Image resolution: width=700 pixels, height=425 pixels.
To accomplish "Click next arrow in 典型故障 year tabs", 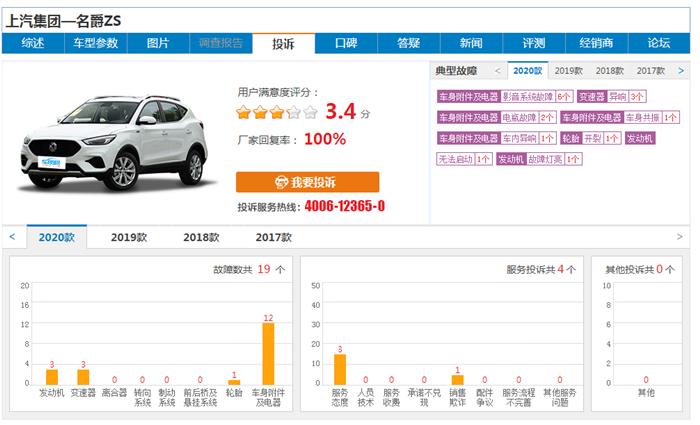I will coord(681,71).
